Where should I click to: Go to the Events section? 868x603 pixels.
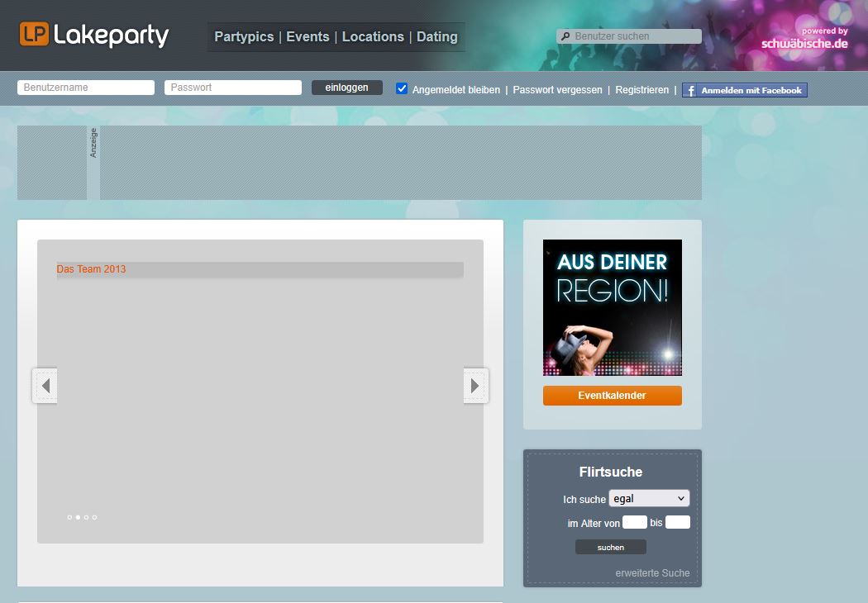point(308,36)
